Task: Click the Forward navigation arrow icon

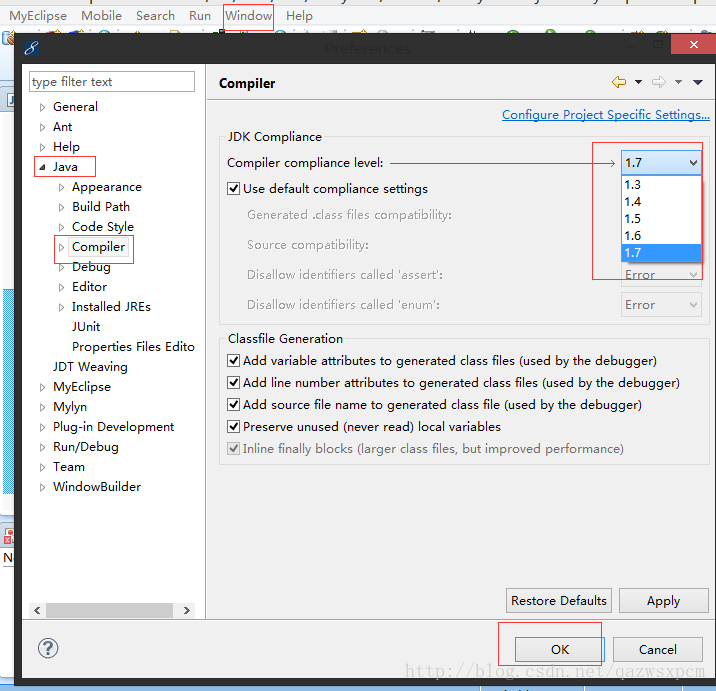Action: point(658,82)
